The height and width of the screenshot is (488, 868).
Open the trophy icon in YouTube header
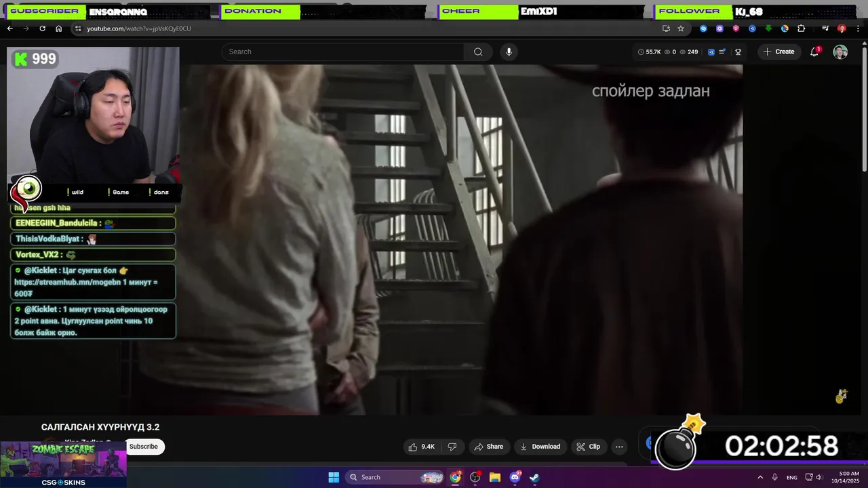click(x=738, y=52)
